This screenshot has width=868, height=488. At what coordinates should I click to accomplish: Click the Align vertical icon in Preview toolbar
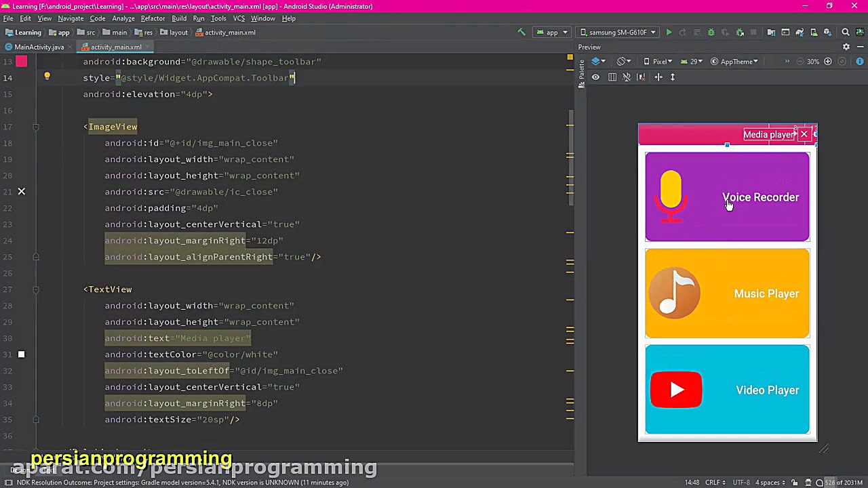[673, 77]
